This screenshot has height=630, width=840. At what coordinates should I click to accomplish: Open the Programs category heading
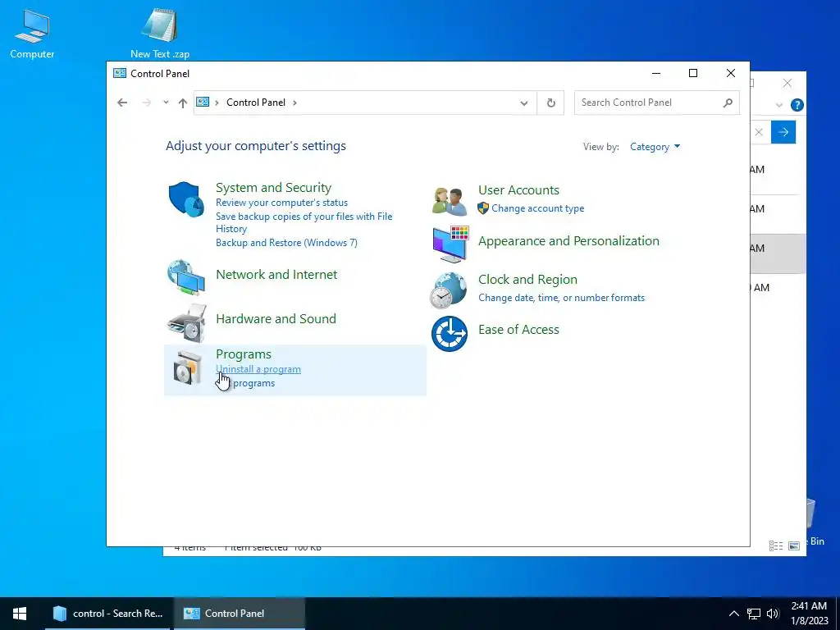(x=243, y=354)
